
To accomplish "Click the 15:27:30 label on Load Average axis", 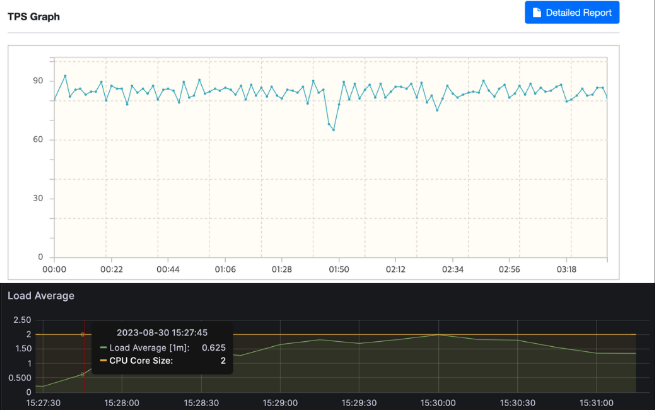I will 43,403.
